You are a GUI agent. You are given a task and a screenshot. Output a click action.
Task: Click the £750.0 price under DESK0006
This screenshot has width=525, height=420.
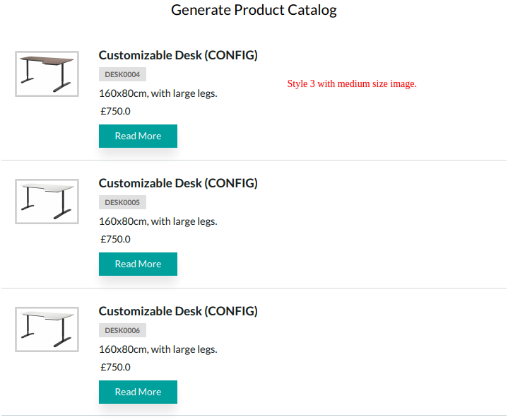click(115, 367)
